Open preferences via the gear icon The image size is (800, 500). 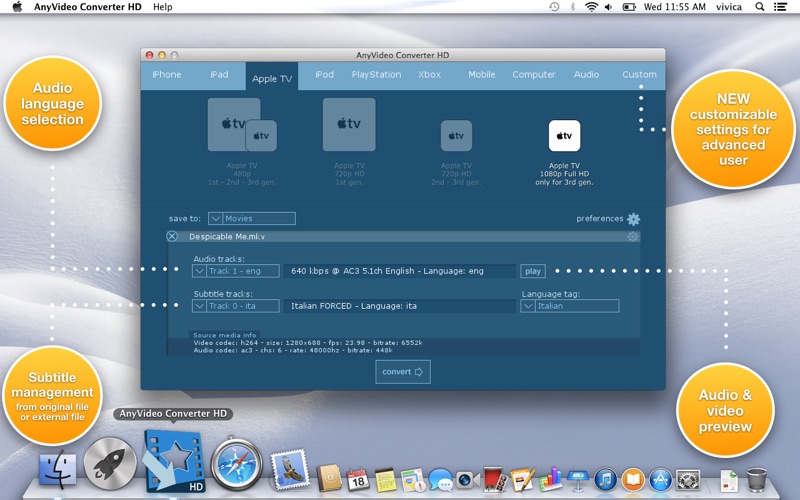(633, 219)
